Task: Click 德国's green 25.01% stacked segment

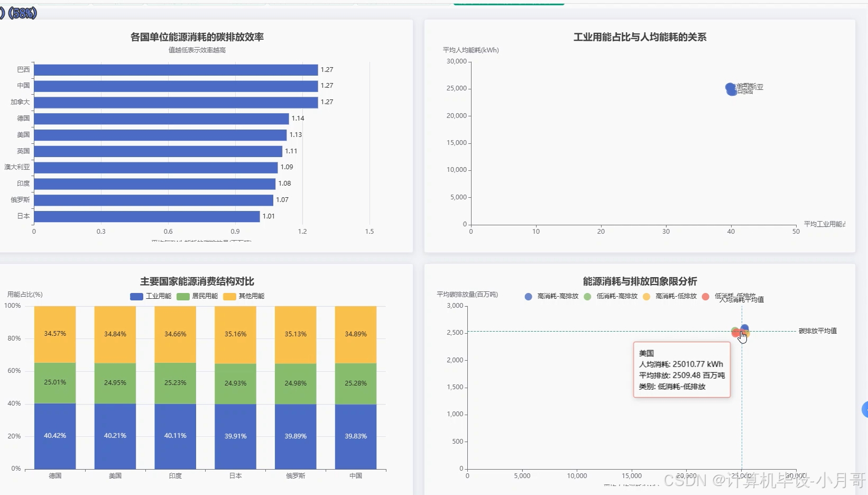Action: 55,383
